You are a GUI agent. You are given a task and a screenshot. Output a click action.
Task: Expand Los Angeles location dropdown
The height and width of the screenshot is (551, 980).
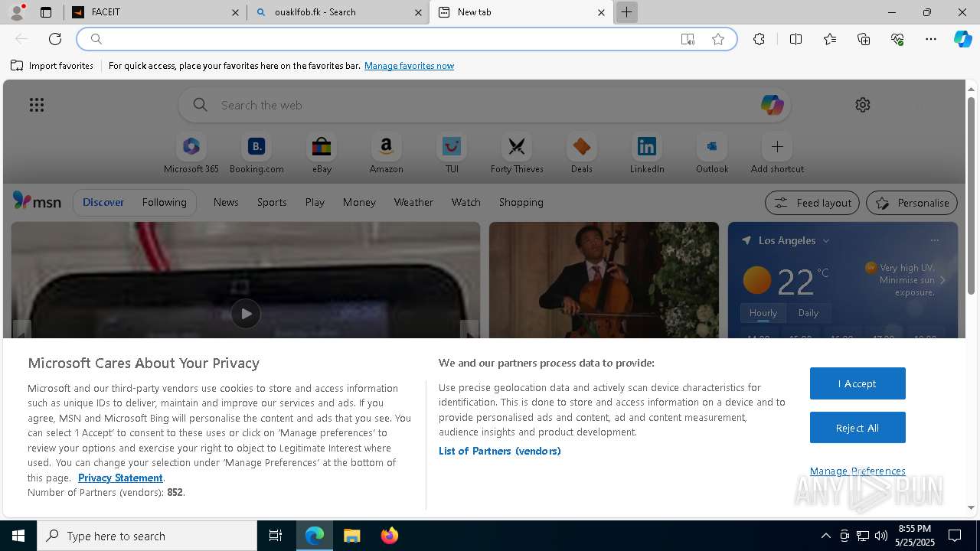pyautogui.click(x=826, y=240)
